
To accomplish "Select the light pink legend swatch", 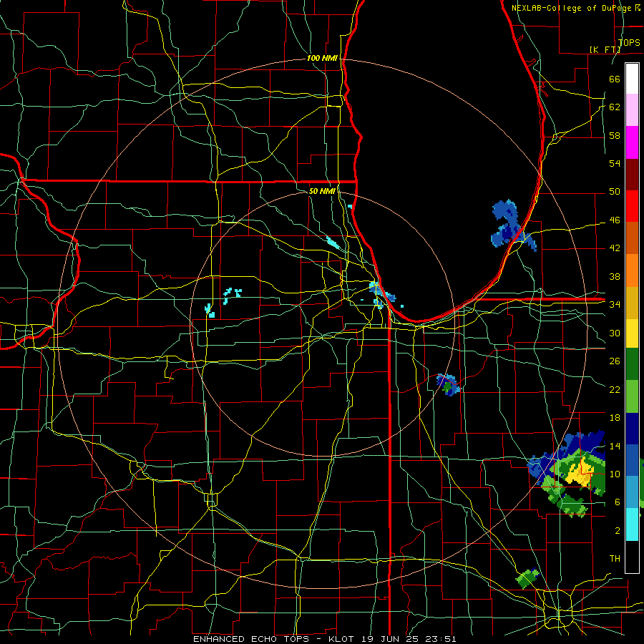I will click(x=632, y=110).
